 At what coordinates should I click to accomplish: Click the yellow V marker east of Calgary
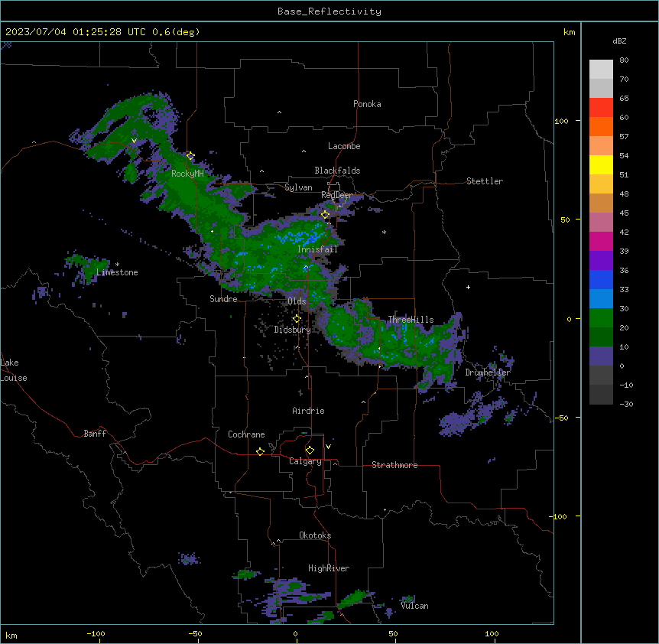[328, 447]
